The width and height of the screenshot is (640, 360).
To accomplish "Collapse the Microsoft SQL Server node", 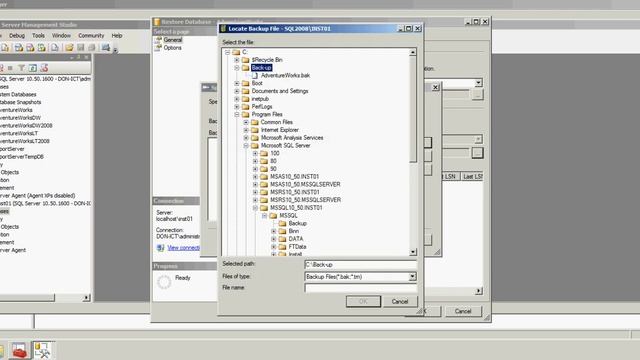I will [246, 145].
